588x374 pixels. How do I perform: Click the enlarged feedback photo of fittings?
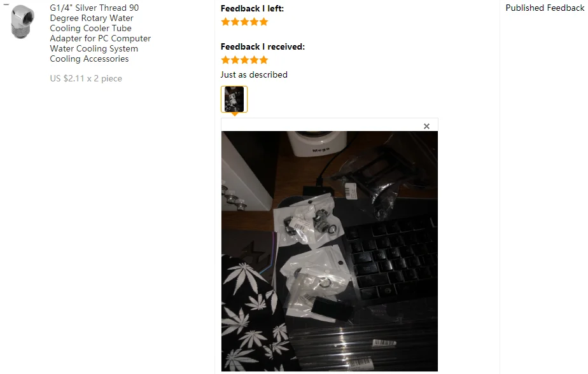(329, 251)
